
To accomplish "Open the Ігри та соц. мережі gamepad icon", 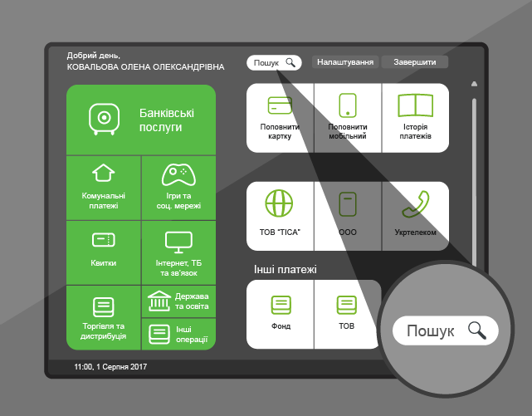I will point(178,174).
